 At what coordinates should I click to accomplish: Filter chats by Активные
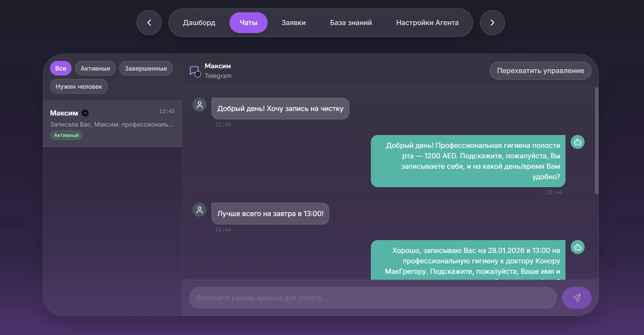(95, 68)
